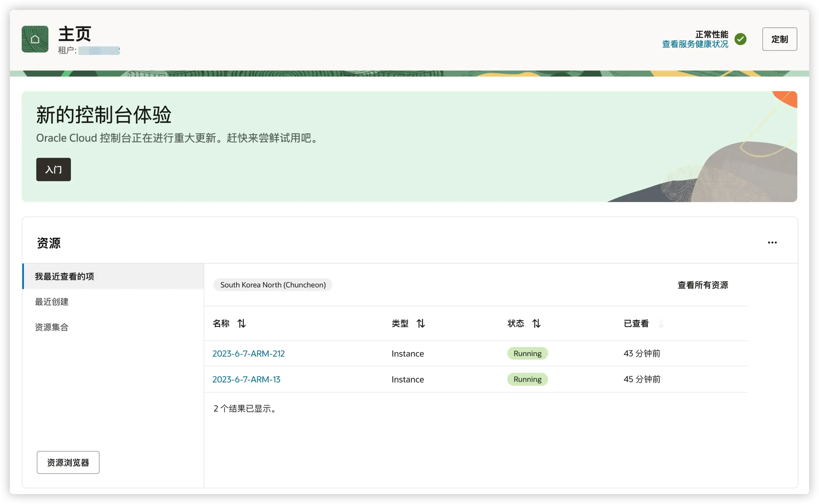Click the 入门 button

pyautogui.click(x=53, y=169)
